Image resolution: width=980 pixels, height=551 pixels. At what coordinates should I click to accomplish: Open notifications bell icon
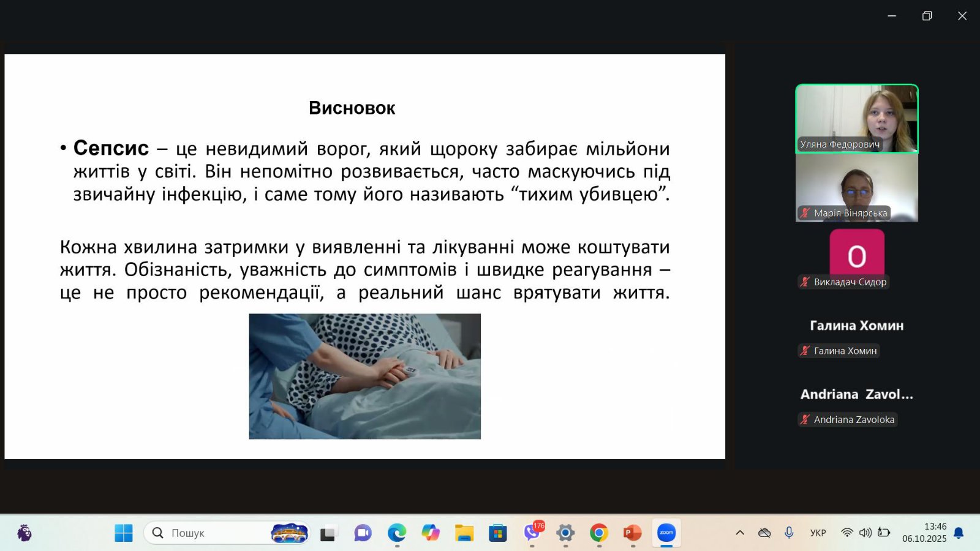click(x=959, y=533)
